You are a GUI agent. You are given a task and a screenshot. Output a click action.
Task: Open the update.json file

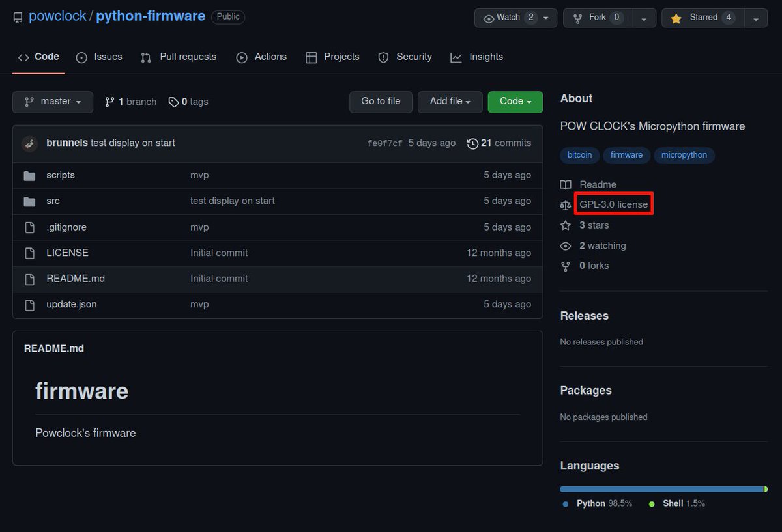click(x=72, y=304)
